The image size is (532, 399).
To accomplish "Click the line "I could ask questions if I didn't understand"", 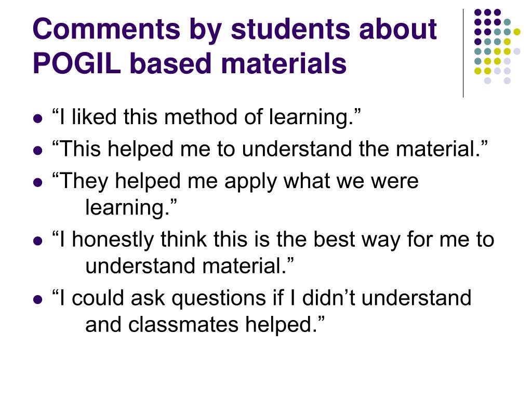I will click(x=262, y=299).
